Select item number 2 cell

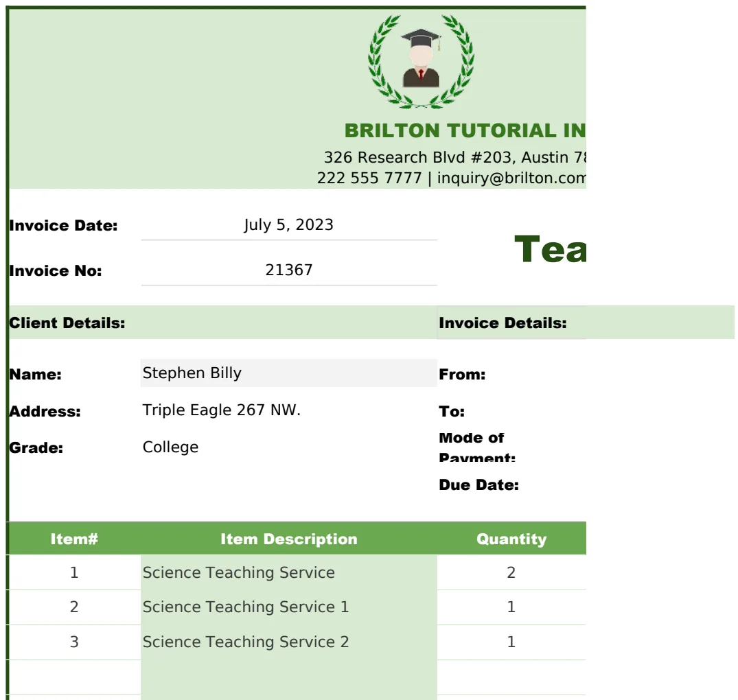click(x=74, y=607)
